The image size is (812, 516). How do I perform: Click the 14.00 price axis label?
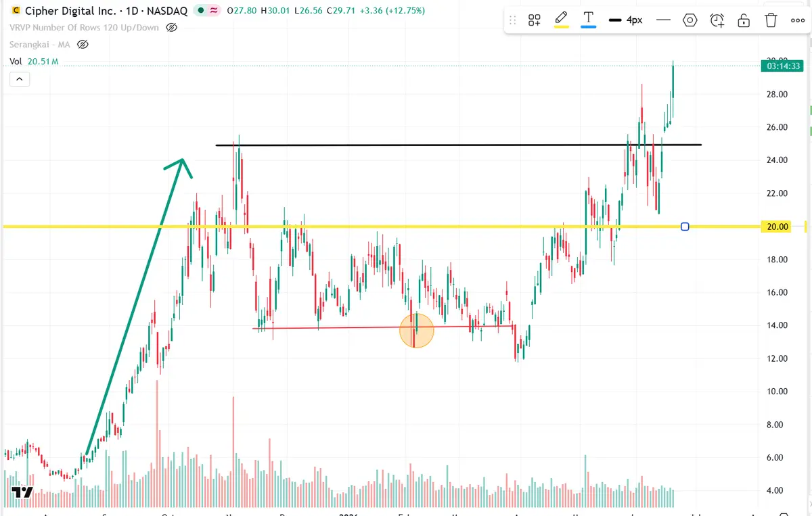(777, 325)
